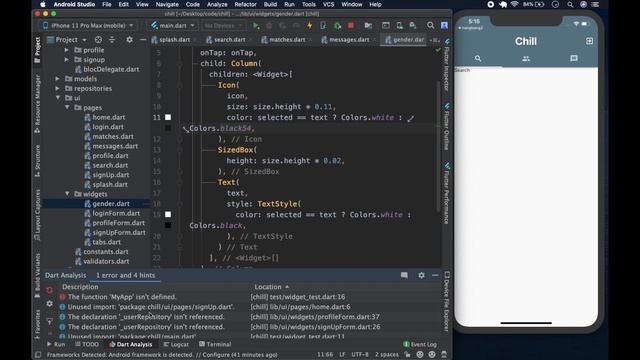Viewport: 640px width, 360px height.
Task: Open Structure side tab
Action: (37, 161)
